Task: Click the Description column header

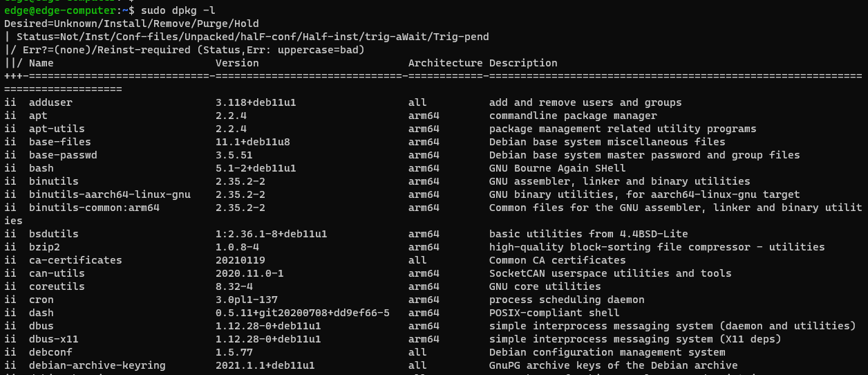Action: pos(523,63)
